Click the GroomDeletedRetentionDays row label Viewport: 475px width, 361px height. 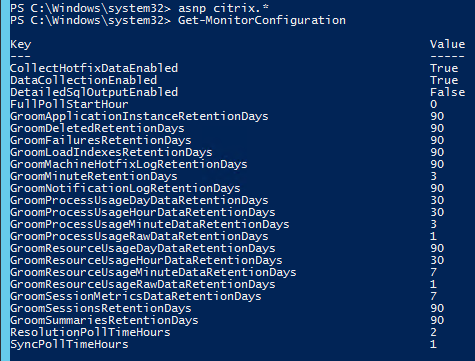97,128
